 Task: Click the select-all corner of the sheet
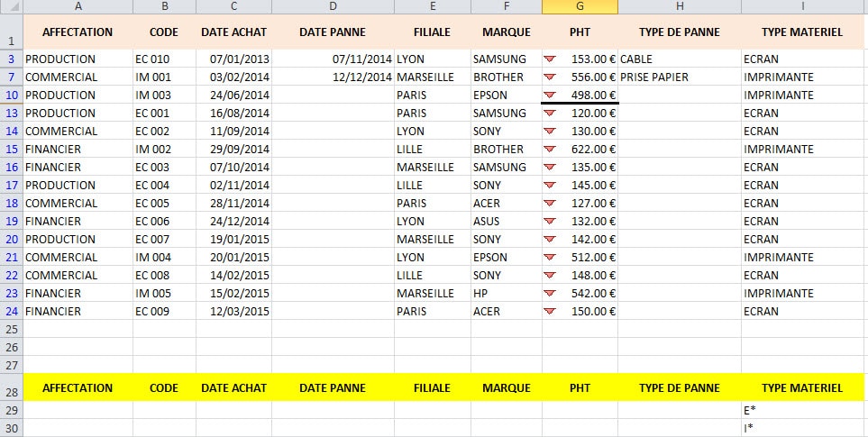pyautogui.click(x=12, y=6)
